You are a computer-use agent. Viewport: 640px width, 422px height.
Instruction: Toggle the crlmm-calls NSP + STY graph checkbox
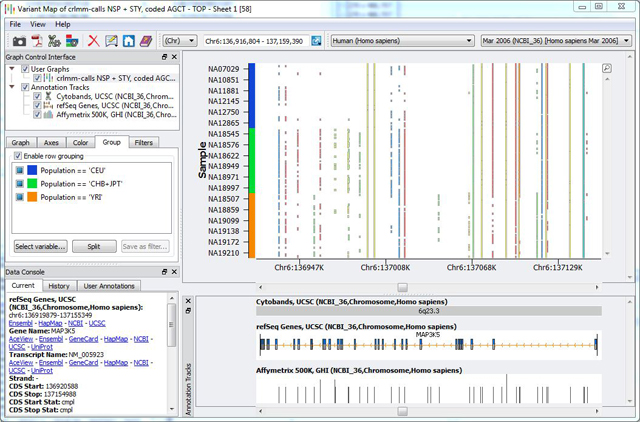tap(37, 78)
